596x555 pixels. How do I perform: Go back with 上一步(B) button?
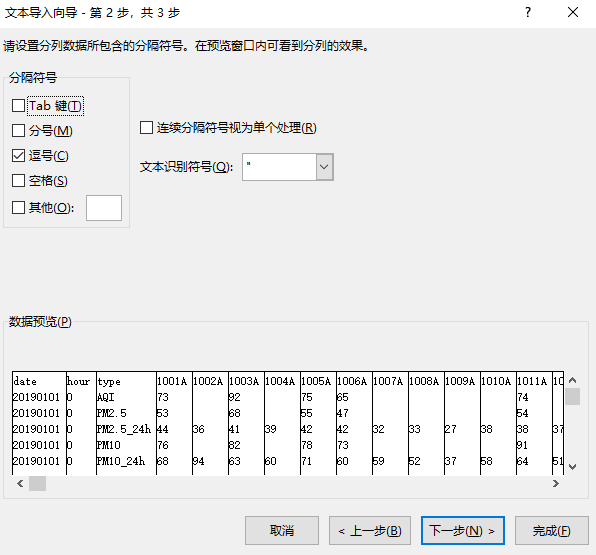click(370, 530)
